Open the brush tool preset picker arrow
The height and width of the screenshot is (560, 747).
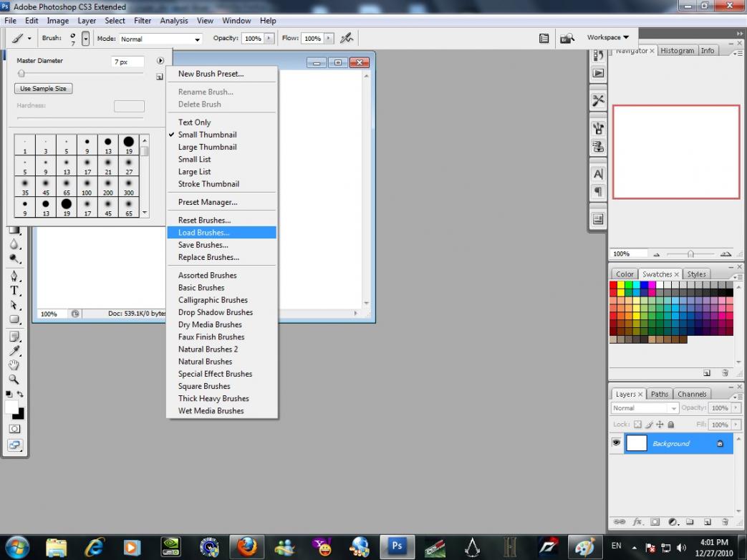29,39
